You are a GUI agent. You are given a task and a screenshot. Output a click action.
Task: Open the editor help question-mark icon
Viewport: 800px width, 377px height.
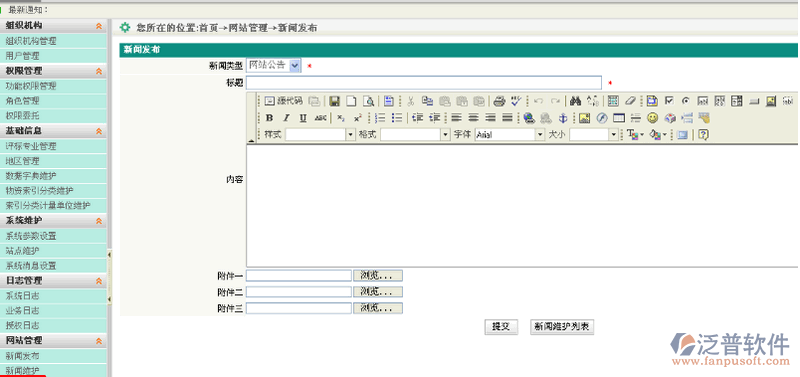click(703, 135)
